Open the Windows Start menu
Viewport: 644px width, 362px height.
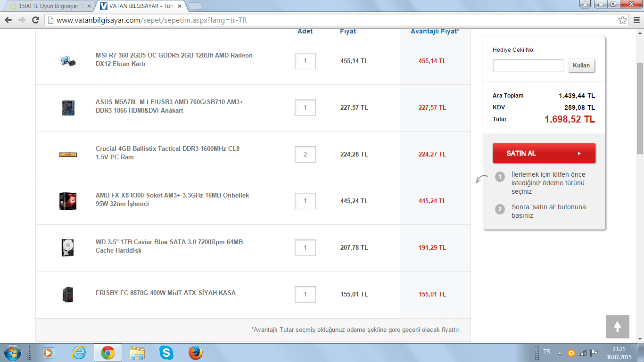[x=12, y=353]
